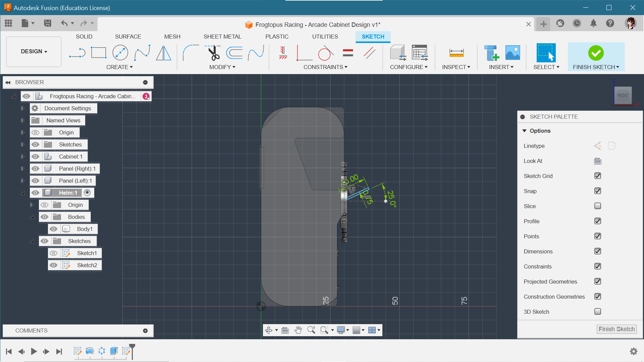Uncheck the Points checkbox
This screenshot has height=362, width=644.
point(597,236)
